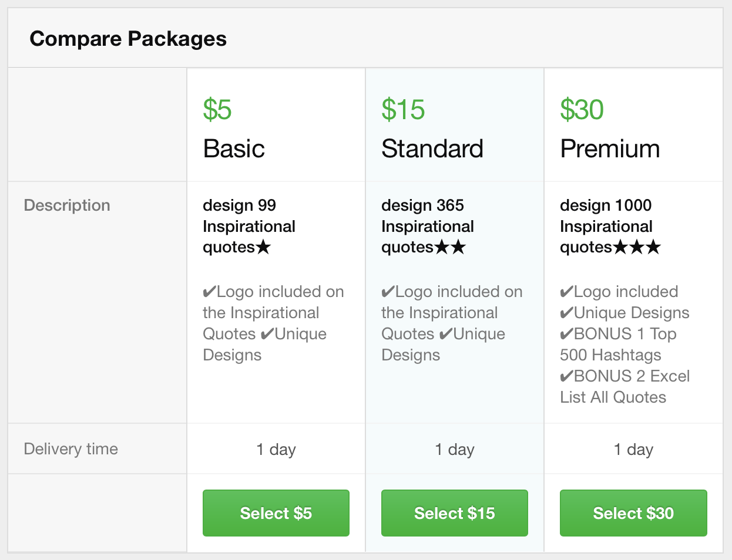Click the double star icon in Standard description

(x=450, y=247)
